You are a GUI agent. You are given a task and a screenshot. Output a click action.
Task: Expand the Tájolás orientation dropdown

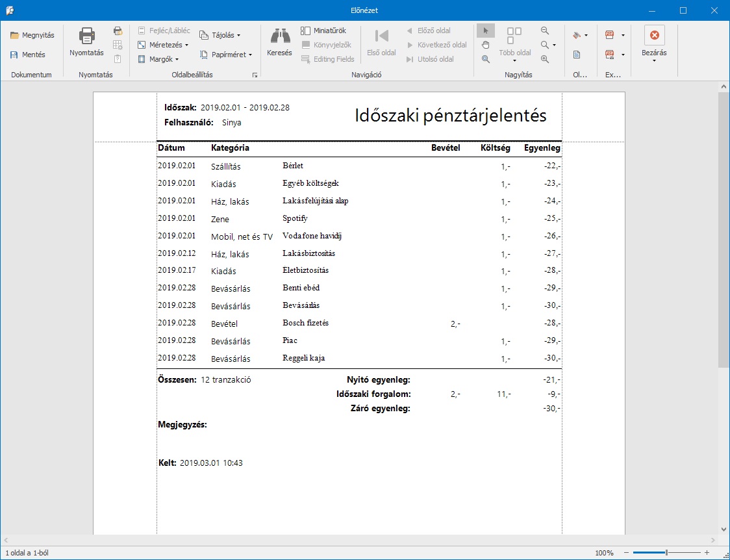click(x=220, y=35)
